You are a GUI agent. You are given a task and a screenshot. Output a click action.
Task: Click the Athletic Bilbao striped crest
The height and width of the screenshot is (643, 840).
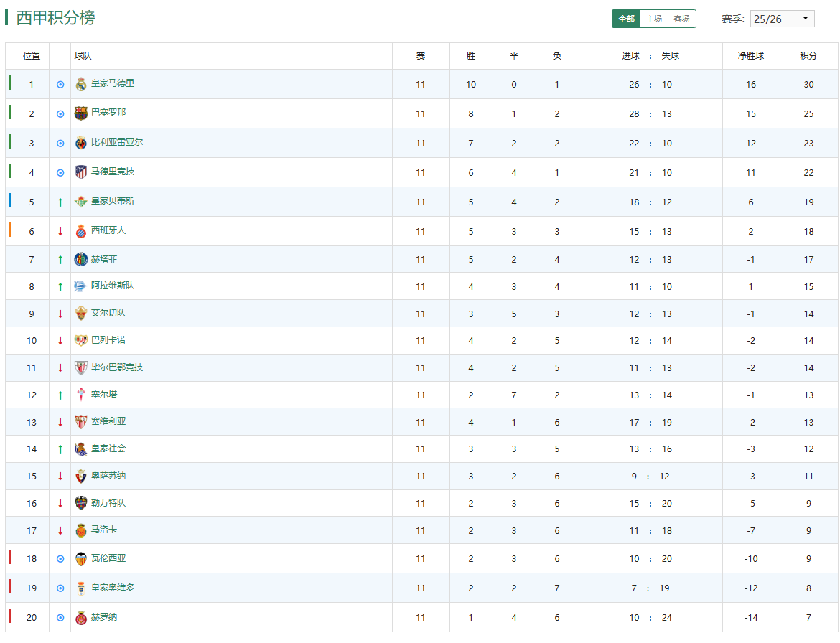[81, 368]
